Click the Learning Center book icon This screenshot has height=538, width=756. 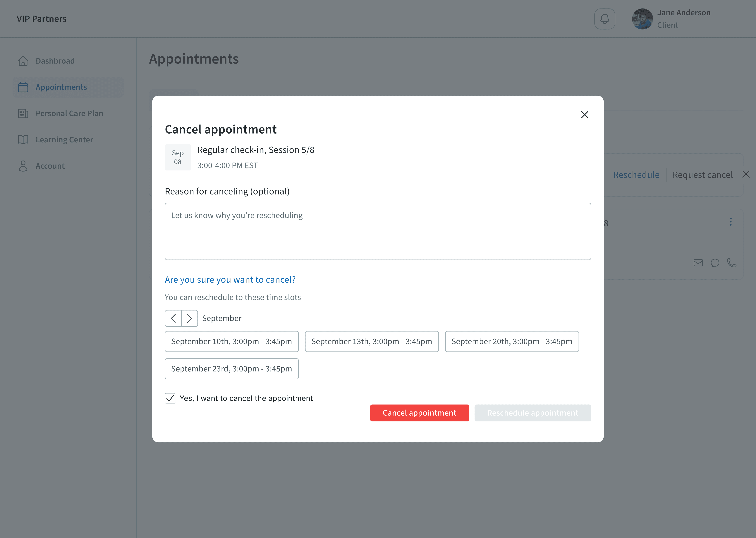tap(23, 140)
